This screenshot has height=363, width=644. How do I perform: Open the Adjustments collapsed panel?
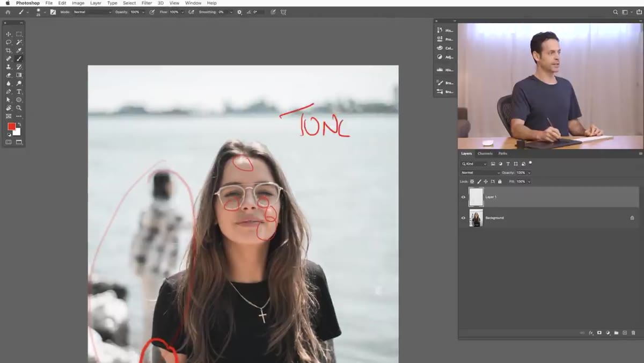coord(445,57)
